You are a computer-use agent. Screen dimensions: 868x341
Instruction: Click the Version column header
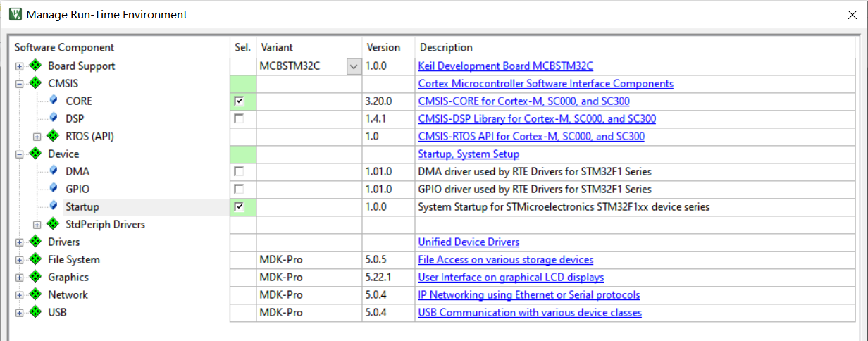coord(383,48)
